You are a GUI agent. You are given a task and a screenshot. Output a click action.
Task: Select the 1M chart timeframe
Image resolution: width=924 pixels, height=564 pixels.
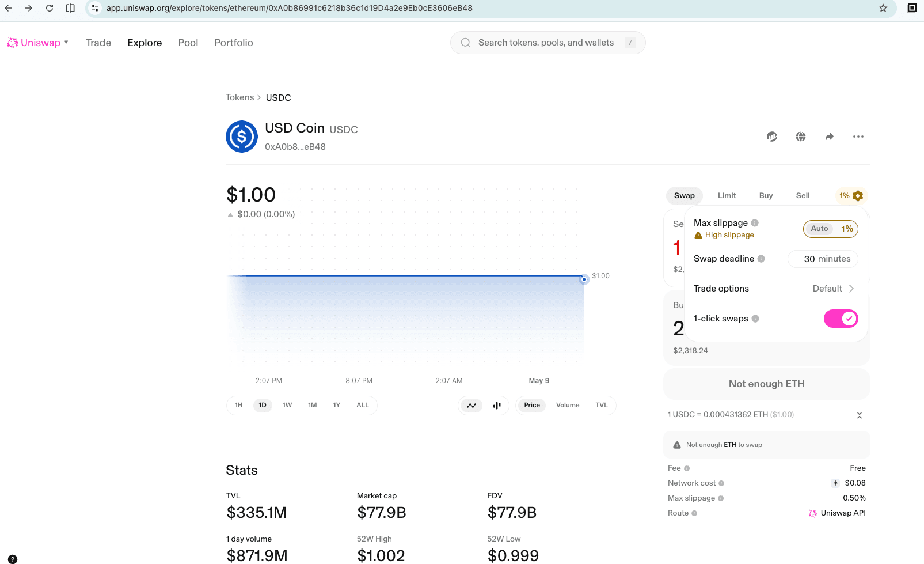[x=313, y=406]
